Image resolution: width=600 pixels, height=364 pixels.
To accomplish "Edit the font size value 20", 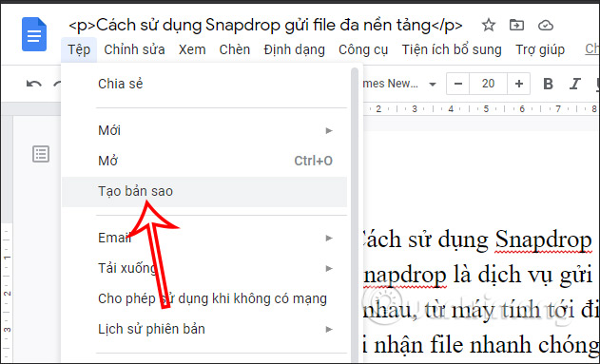I will (488, 84).
